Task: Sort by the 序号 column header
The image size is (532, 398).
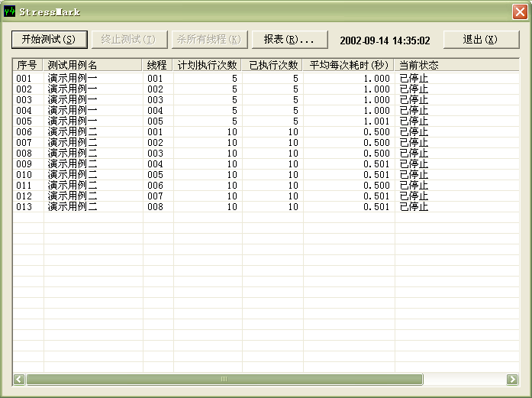Action: pyautogui.click(x=27, y=66)
